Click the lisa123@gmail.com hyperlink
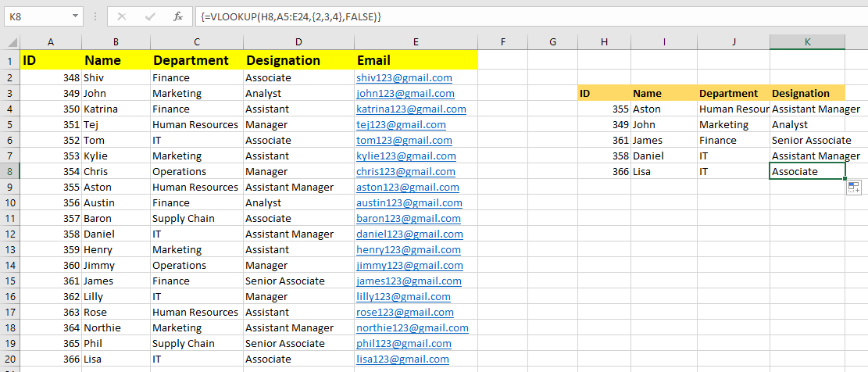868x372 pixels. (x=402, y=359)
